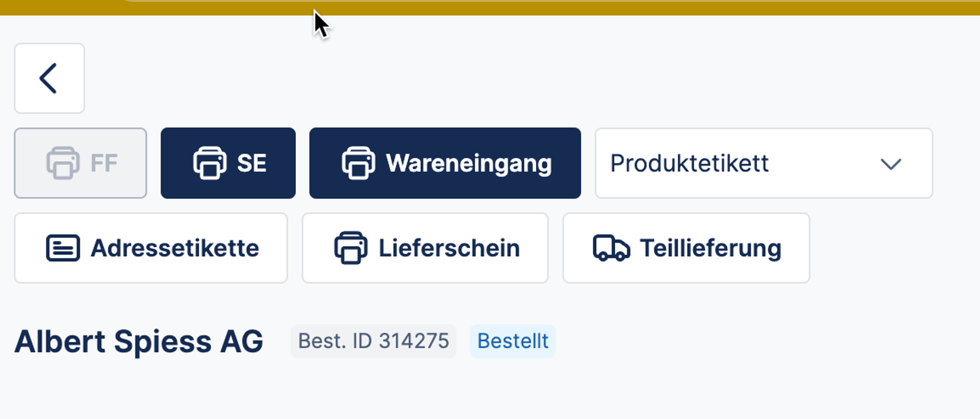Viewport: 980px width, 419px height.
Task: Click the greyed-out FF button label
Action: (104, 163)
